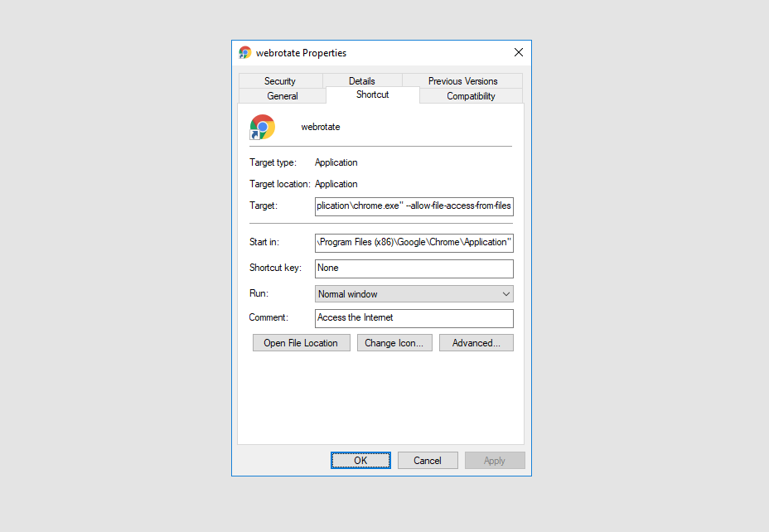Click the webrotate name text beside icon

(x=320, y=127)
